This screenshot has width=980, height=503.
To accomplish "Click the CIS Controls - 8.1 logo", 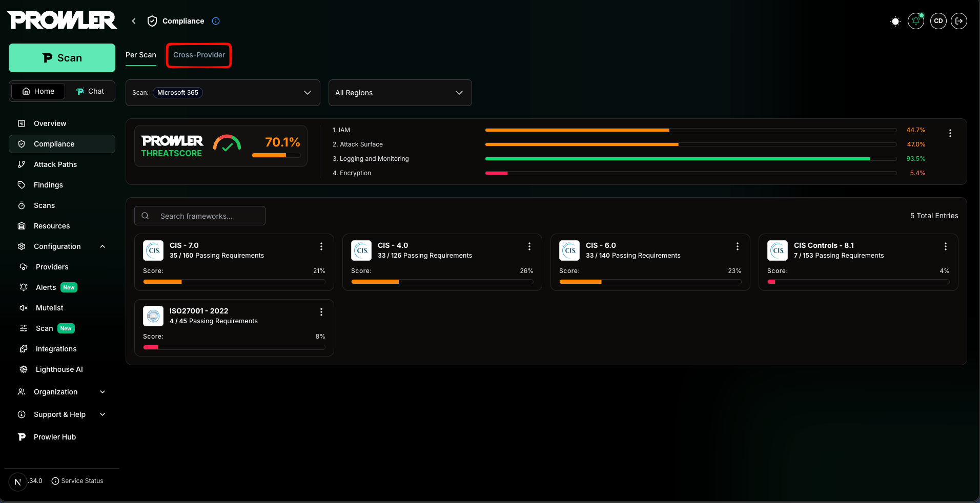I will tap(778, 250).
